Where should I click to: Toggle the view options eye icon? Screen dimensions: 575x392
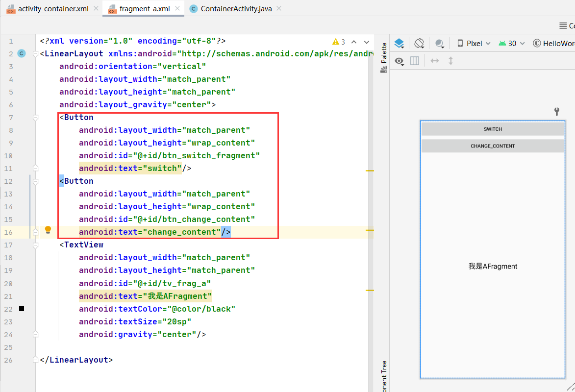point(400,61)
